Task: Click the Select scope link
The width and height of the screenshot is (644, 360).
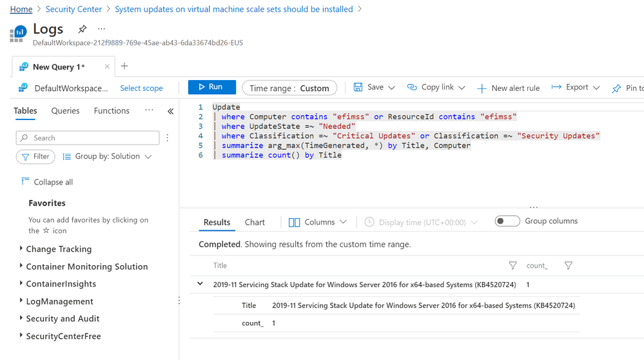Action: (x=141, y=88)
